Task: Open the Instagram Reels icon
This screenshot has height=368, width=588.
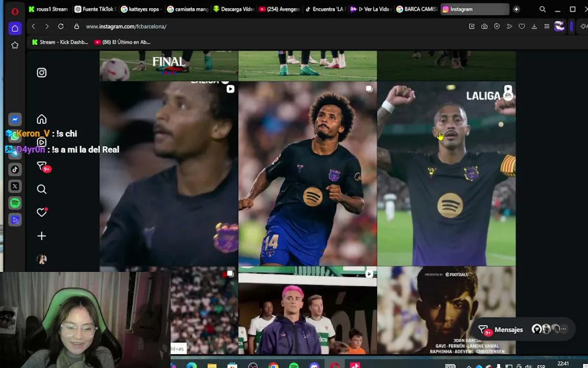Action: click(x=42, y=142)
